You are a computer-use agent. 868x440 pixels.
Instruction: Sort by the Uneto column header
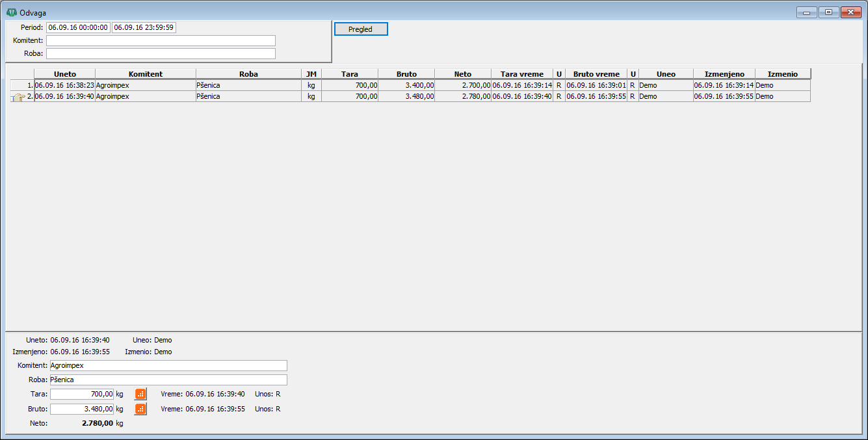(x=64, y=74)
